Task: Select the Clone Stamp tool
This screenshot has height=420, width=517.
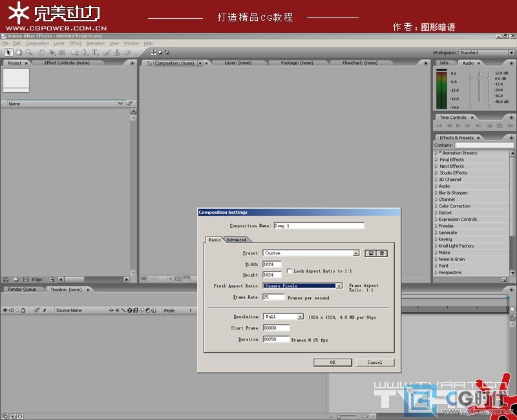Action: pos(117,52)
